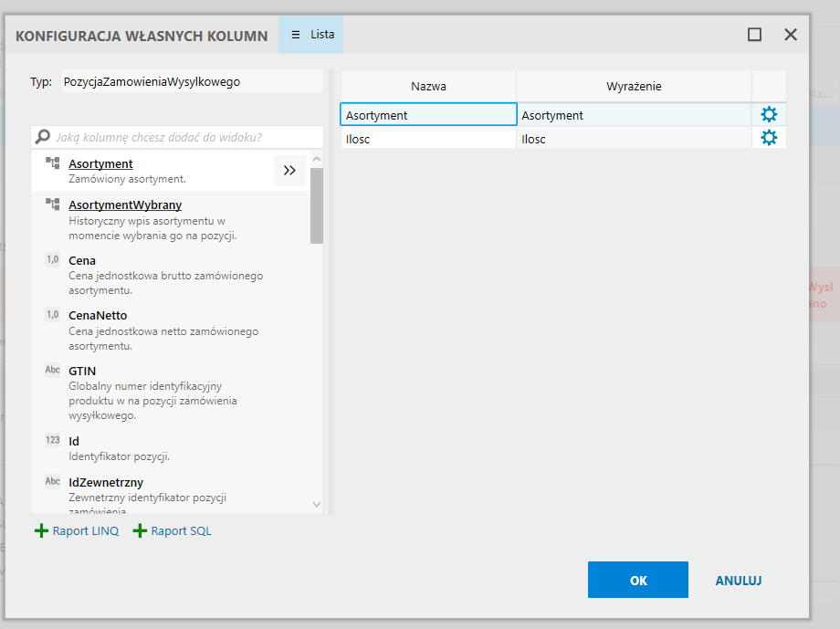This screenshot has width=840, height=629.
Task: Select the CenaNetto field entry
Action: pyautogui.click(x=98, y=315)
